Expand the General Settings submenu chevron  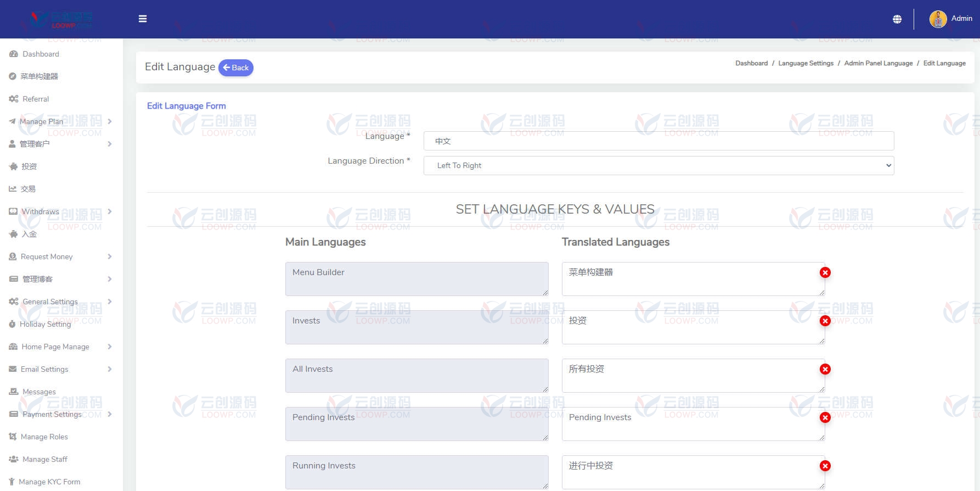coord(110,302)
